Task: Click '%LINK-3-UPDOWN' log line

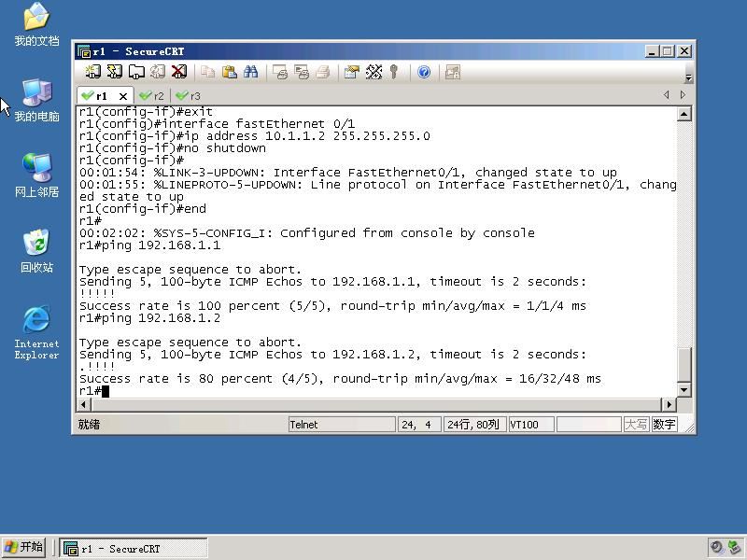Action: pyautogui.click(x=347, y=173)
